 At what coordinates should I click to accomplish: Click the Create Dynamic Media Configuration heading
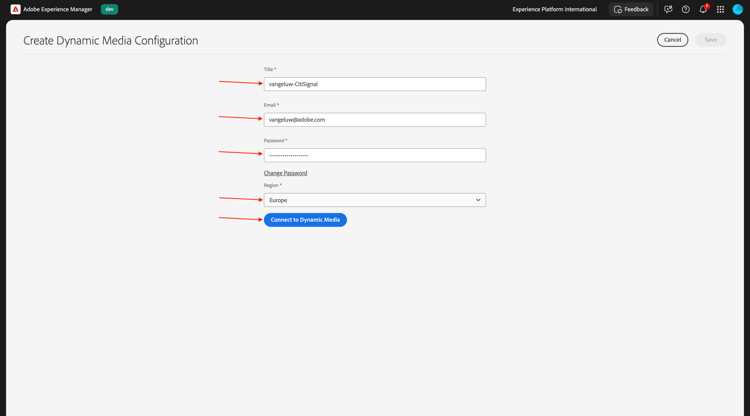pyautogui.click(x=110, y=41)
